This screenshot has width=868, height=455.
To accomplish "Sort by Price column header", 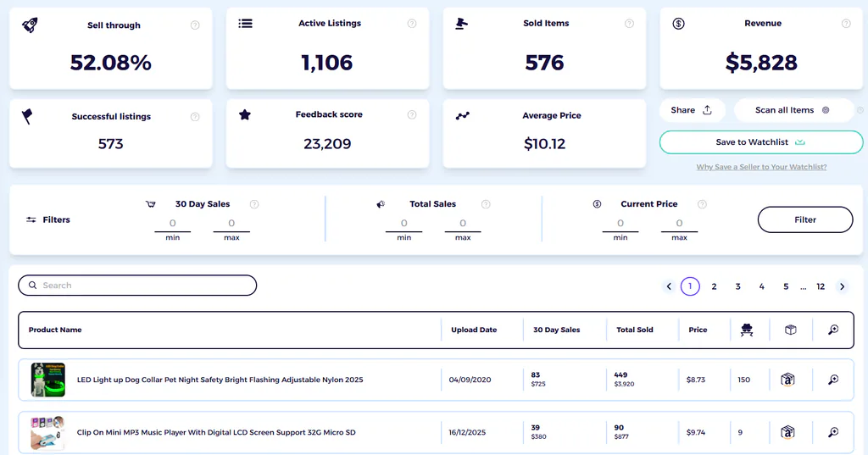I will click(698, 330).
